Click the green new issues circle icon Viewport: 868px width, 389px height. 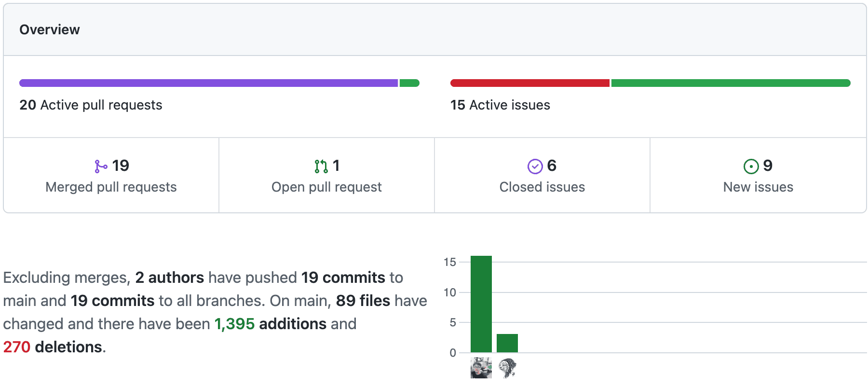click(x=751, y=167)
